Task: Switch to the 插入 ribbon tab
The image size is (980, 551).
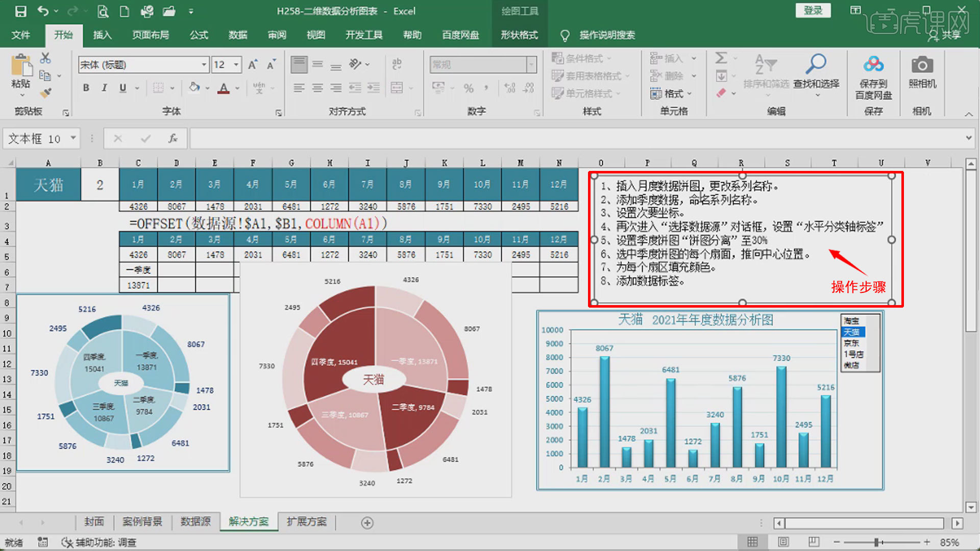Action: pos(102,35)
